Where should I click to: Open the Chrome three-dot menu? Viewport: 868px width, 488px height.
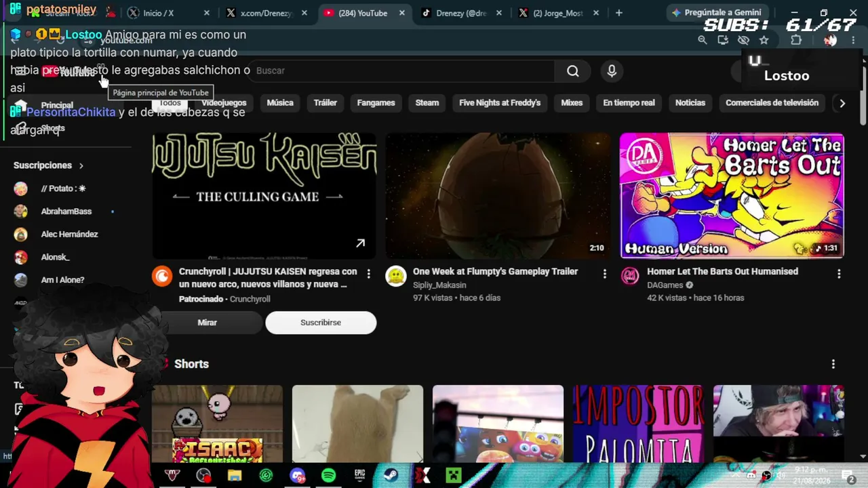click(x=852, y=40)
